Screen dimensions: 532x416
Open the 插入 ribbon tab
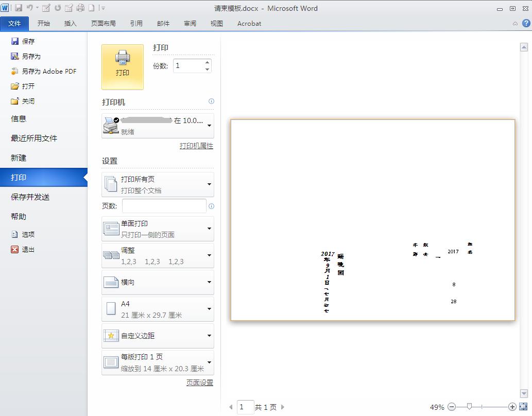coord(70,23)
